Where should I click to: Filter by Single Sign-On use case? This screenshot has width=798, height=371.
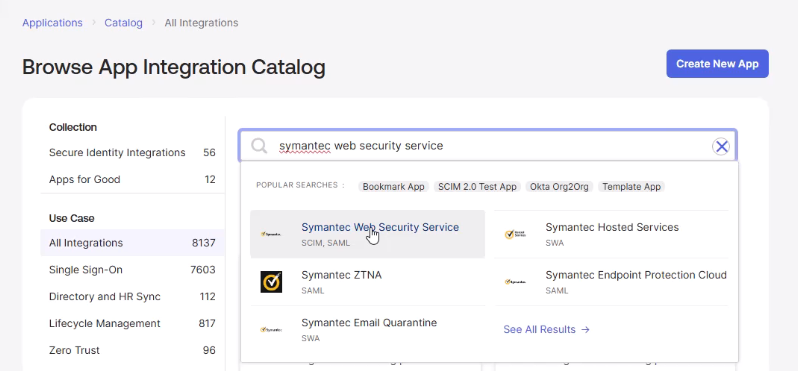point(132,270)
